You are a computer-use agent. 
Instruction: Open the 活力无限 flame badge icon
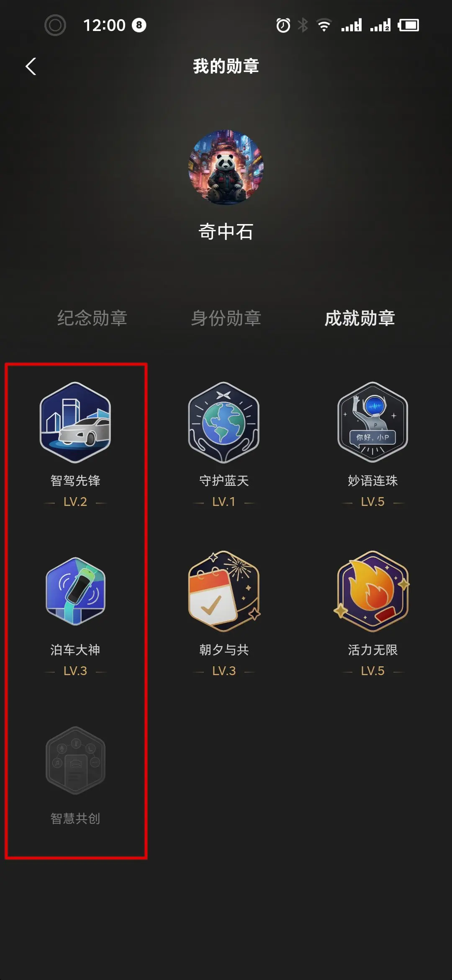click(372, 591)
